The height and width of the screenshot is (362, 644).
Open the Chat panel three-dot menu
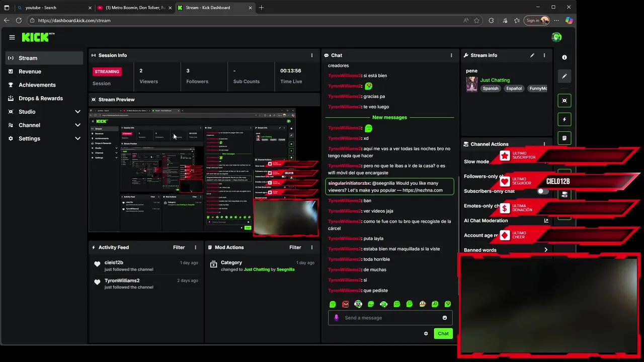[x=451, y=55]
